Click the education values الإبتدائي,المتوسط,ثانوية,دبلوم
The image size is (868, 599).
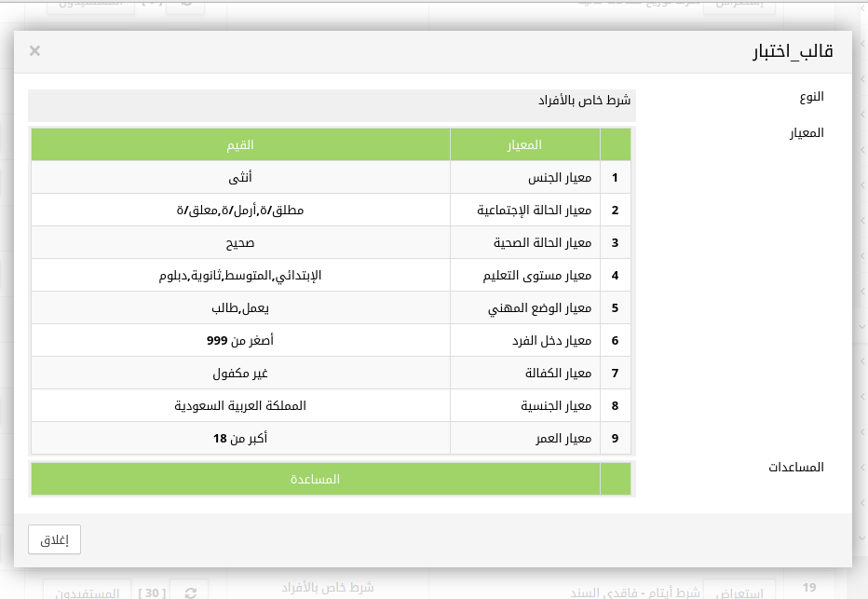tap(240, 275)
